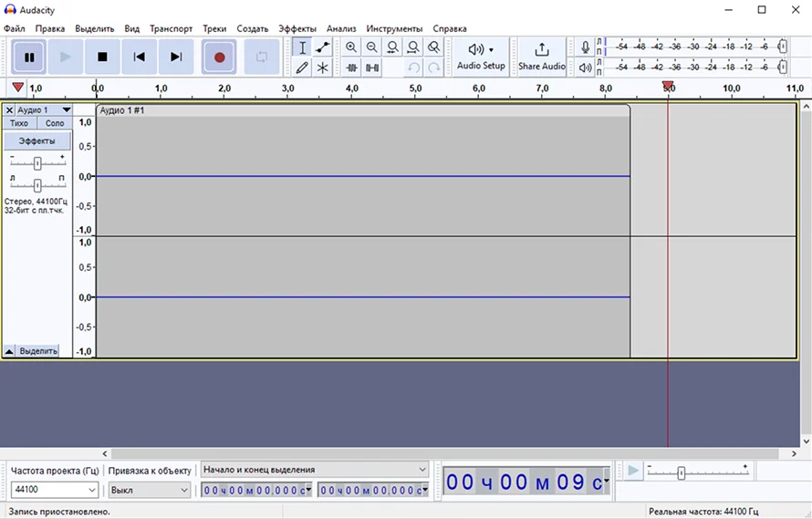Stop the recording with the Stop button
Image resolution: width=812 pixels, height=519 pixels.
[x=102, y=57]
